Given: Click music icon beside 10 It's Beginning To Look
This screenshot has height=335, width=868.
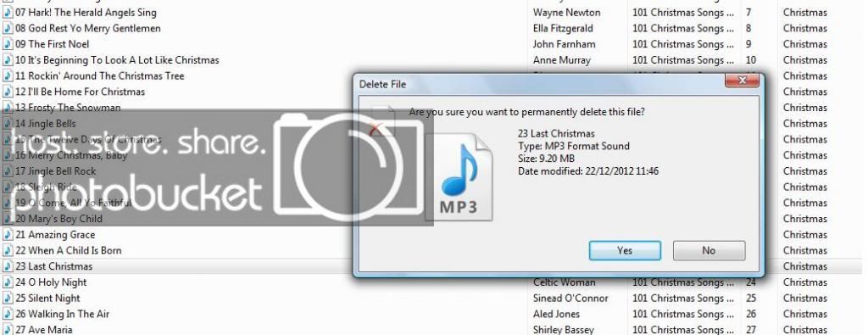Looking at the screenshot, I should (8, 60).
